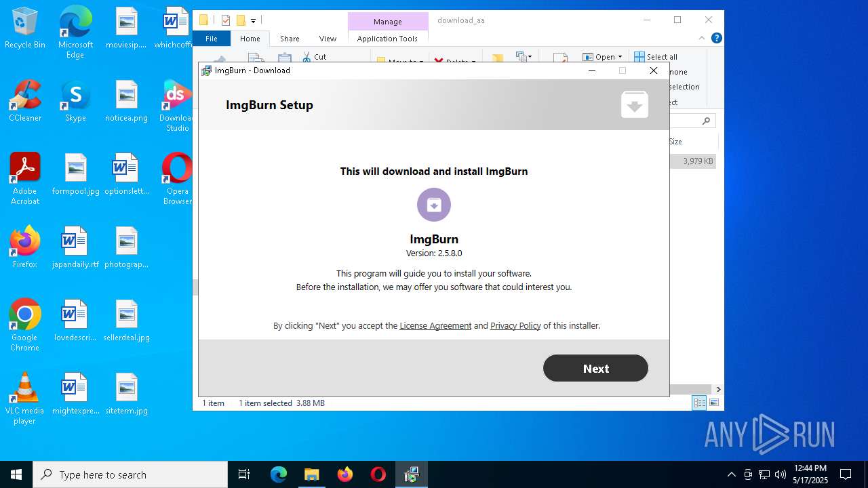Open File Explorer from the taskbar
868x488 pixels.
pyautogui.click(x=311, y=474)
